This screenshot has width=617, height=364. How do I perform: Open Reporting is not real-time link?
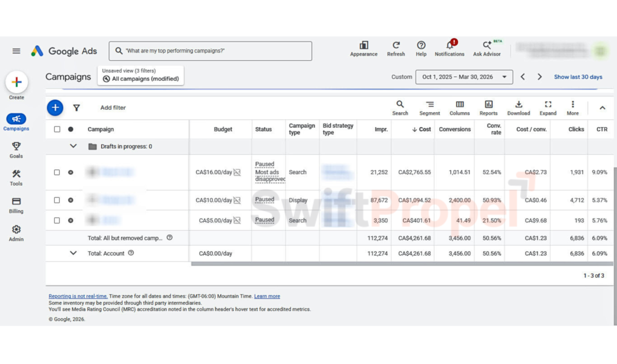pos(78,296)
